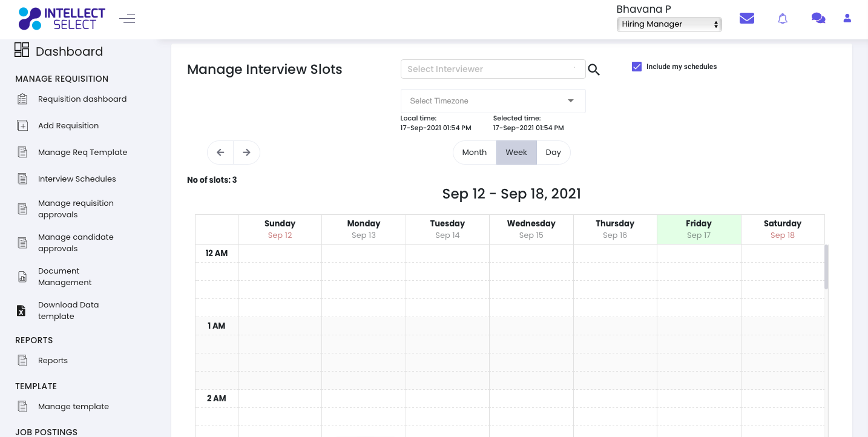This screenshot has width=868, height=437.
Task: Select the Thursday Sep 16 column header
Action: 615,229
